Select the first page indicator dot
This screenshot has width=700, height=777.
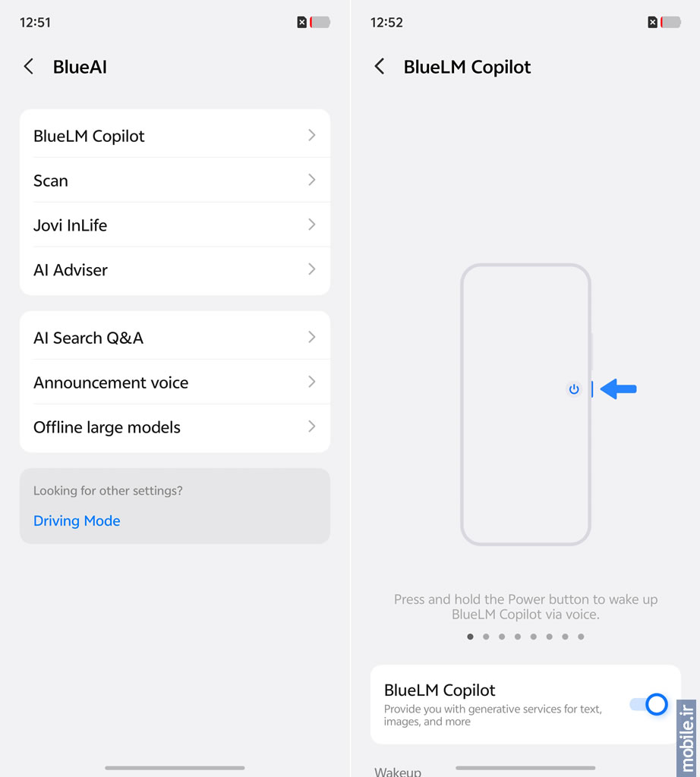pos(470,637)
